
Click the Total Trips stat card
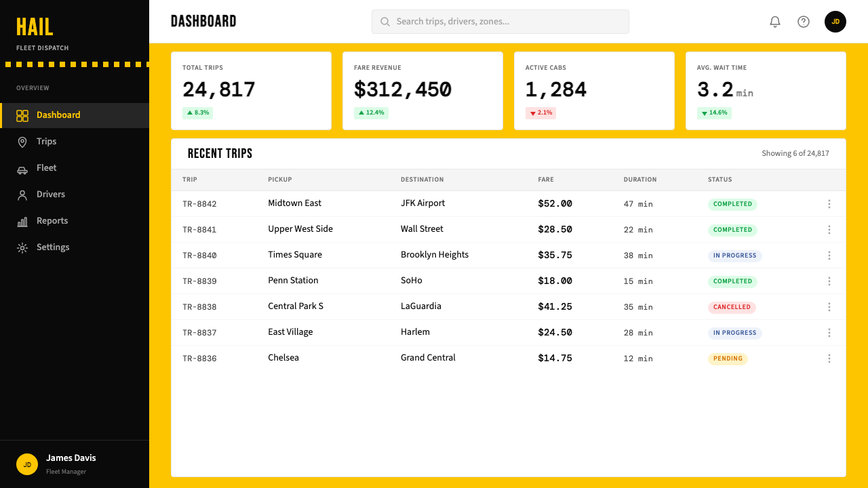251,91
